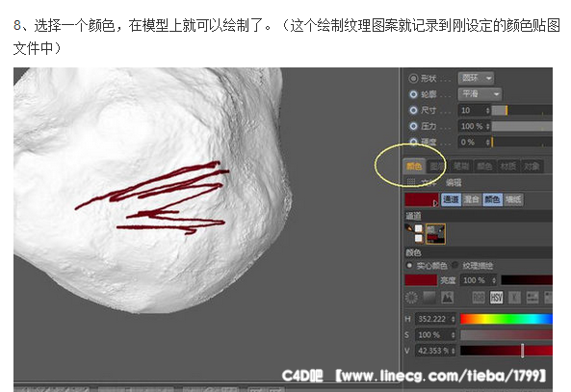Viewport: 571px width, 392px height.
Task: Click the slider bar beside the 0 % field
Action: [x=522, y=143]
